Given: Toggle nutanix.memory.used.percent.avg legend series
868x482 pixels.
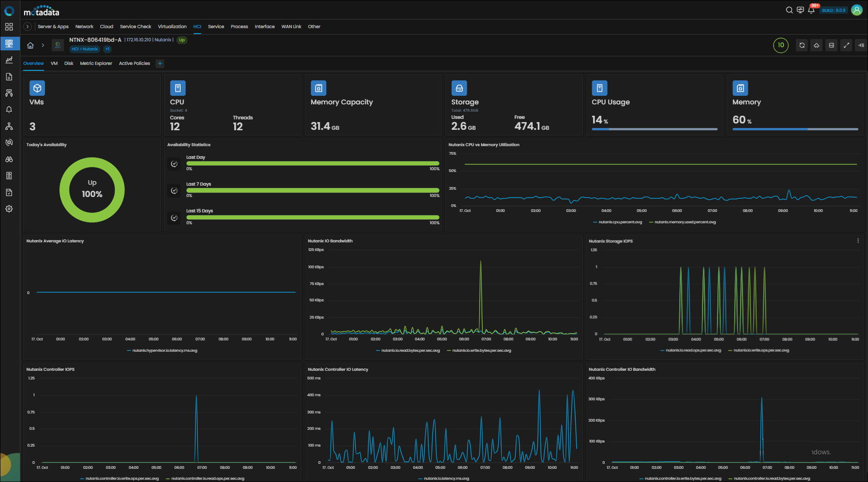Looking at the screenshot, I should click(x=682, y=222).
